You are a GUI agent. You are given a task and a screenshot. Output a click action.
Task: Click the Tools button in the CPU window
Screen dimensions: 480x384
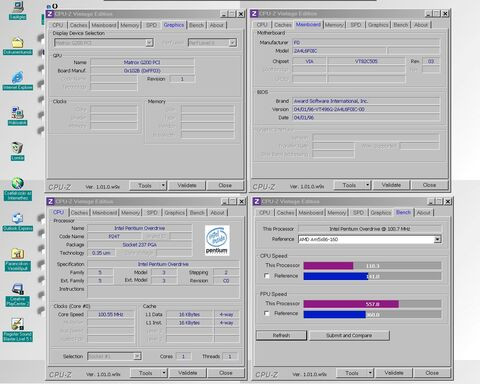[x=145, y=373]
